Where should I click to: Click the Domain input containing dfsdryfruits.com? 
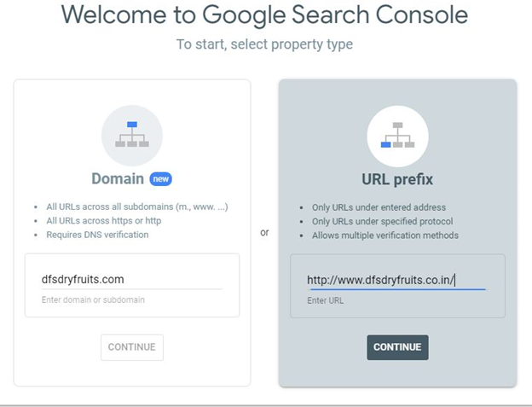132,279
